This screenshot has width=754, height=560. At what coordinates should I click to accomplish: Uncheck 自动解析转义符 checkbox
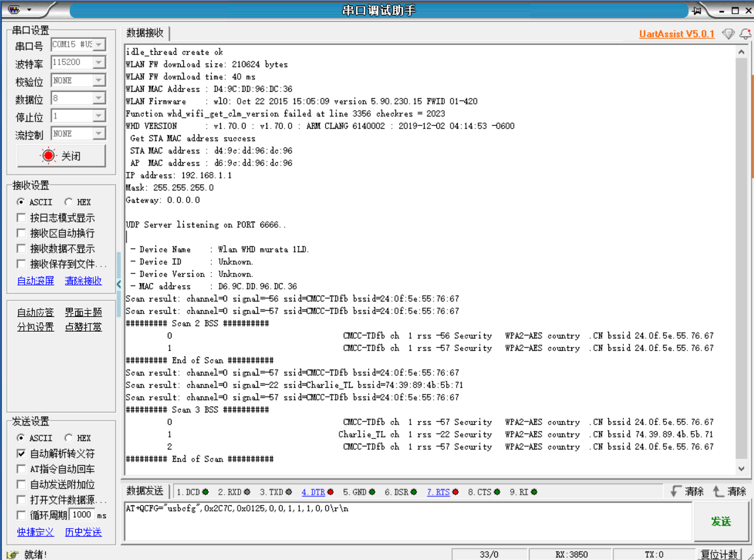pos(21,453)
